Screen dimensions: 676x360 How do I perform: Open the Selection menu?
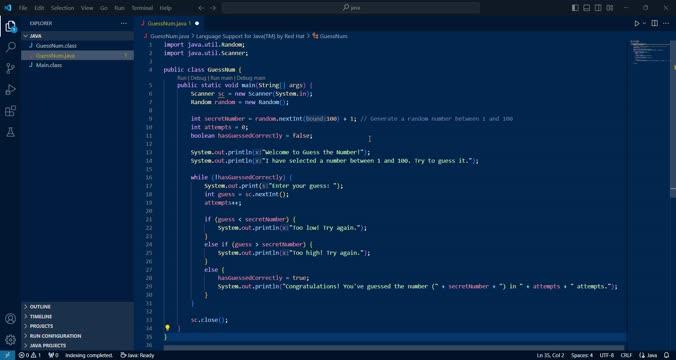63,8
